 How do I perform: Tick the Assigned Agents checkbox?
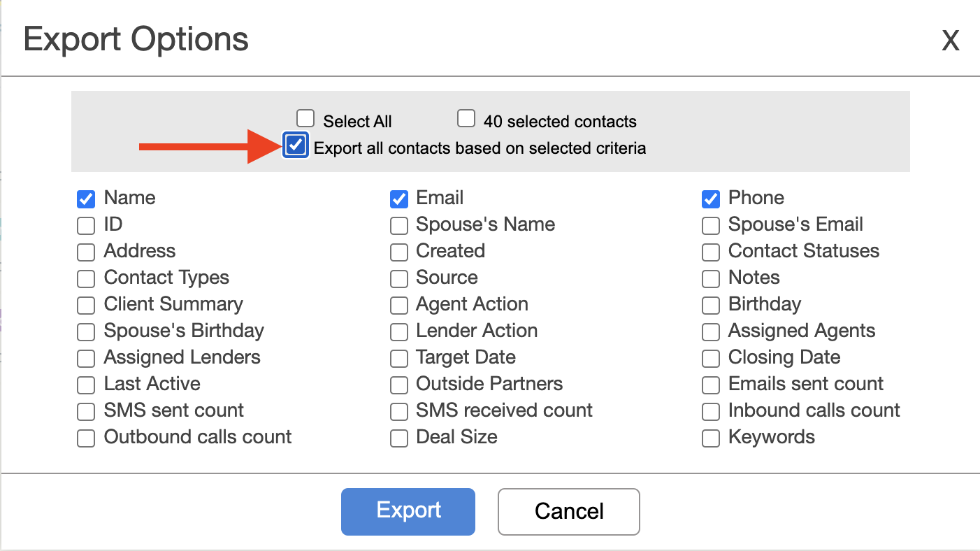tap(710, 332)
